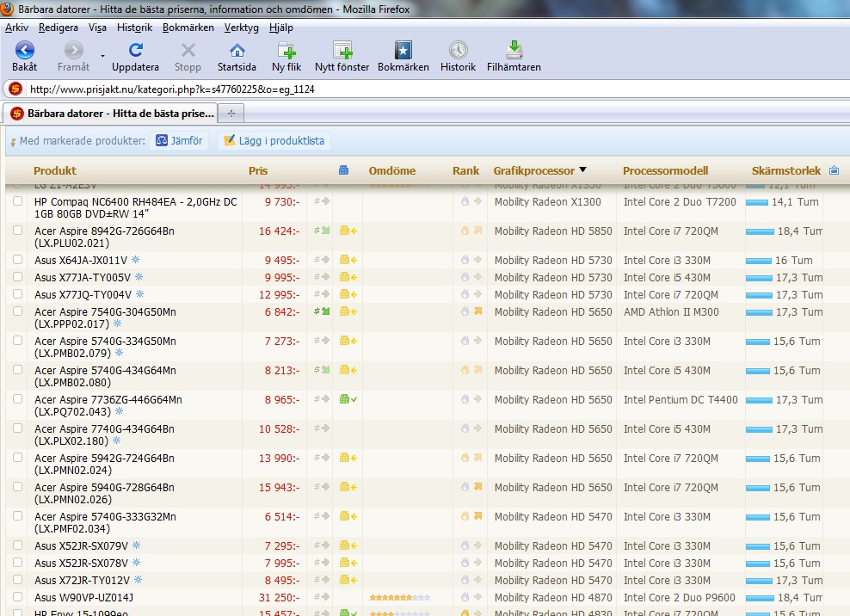Click Intel Core 2 Duo P9600 cell
The height and width of the screenshot is (616, 850).
(680, 598)
